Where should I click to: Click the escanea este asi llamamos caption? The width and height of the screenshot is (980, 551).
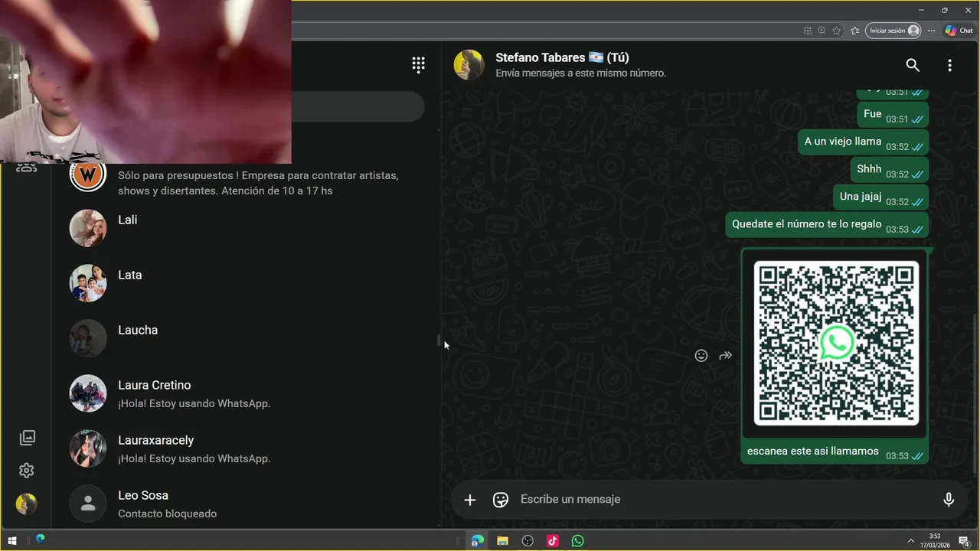point(813,452)
